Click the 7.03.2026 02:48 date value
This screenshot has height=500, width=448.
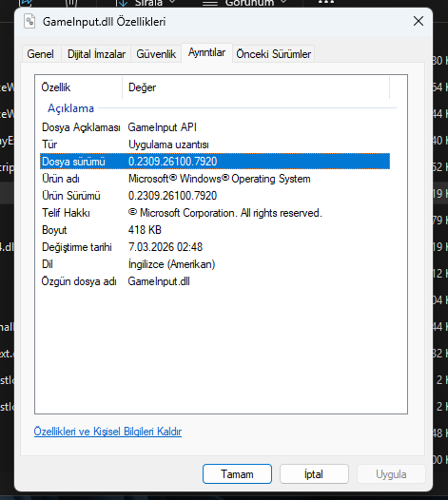166,247
